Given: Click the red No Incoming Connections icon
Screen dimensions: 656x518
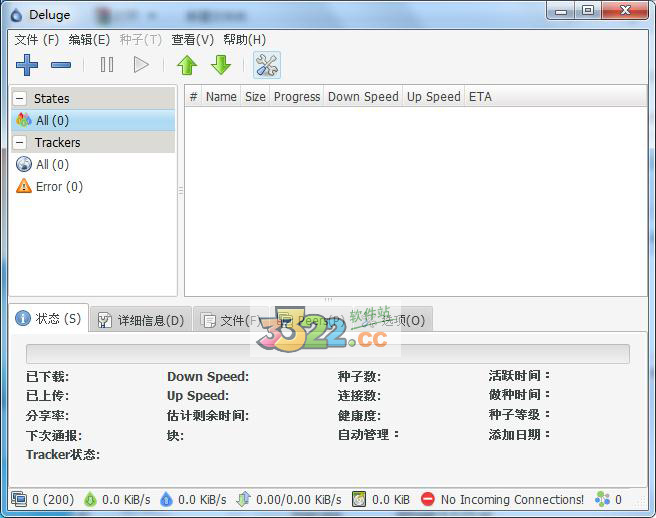Looking at the screenshot, I should [x=428, y=499].
